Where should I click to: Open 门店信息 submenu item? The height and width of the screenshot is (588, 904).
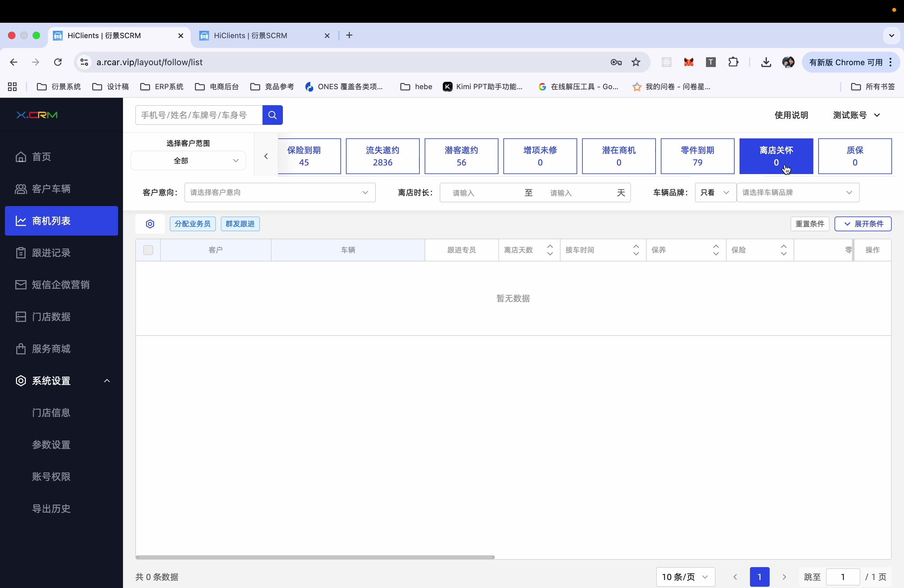tap(51, 413)
